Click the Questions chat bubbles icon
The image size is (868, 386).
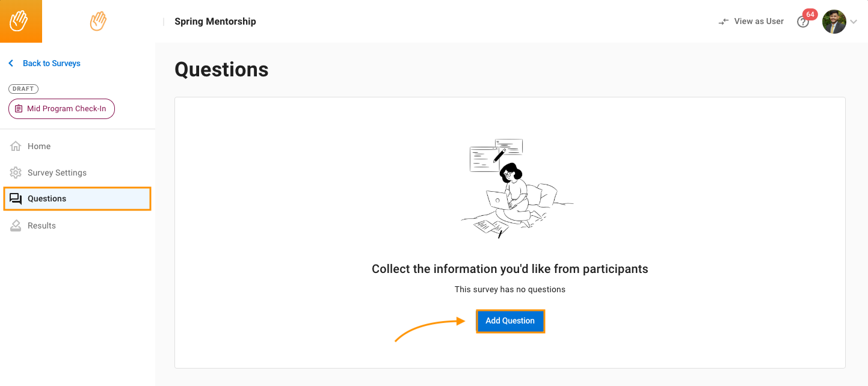coord(16,199)
